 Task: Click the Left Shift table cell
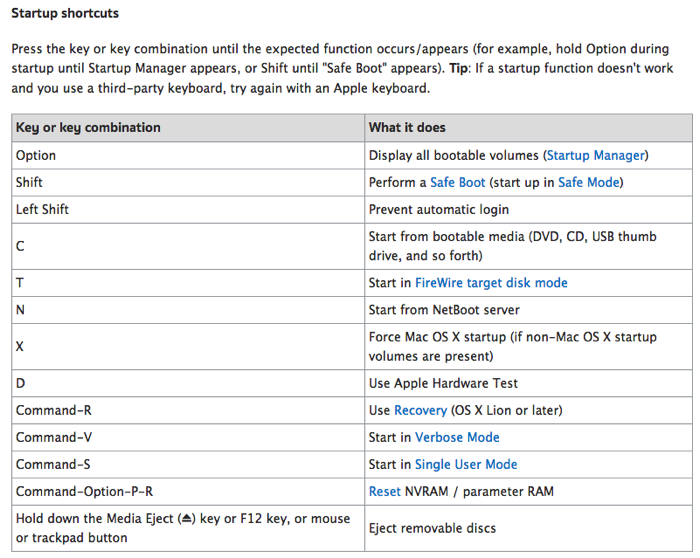click(x=188, y=209)
